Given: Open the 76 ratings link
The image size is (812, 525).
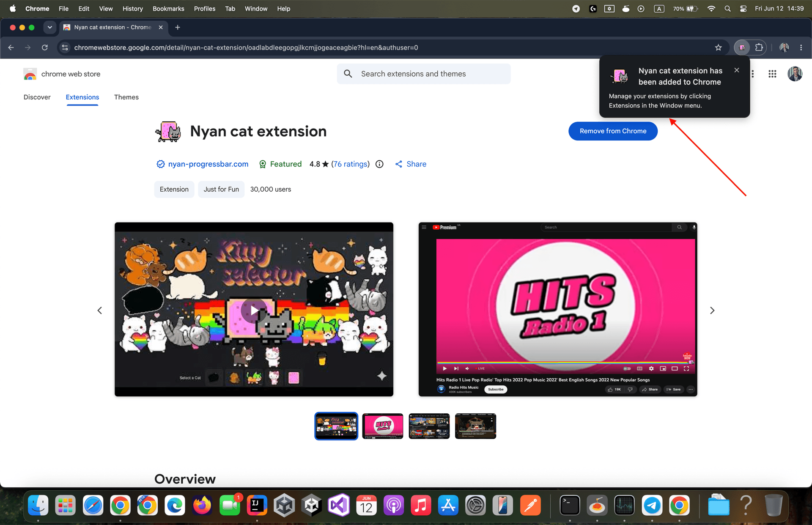Looking at the screenshot, I should tap(350, 164).
